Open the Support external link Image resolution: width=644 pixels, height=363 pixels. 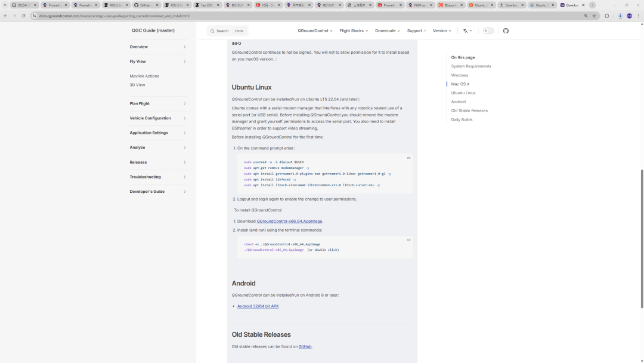pos(416,31)
